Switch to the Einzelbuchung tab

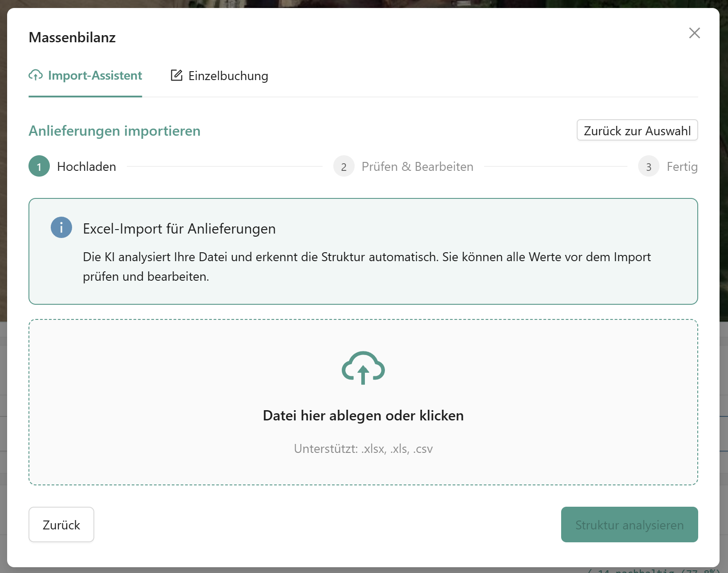pos(228,76)
